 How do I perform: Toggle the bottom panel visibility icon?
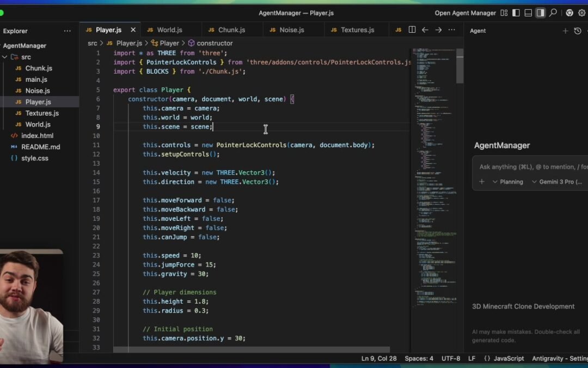coord(528,12)
